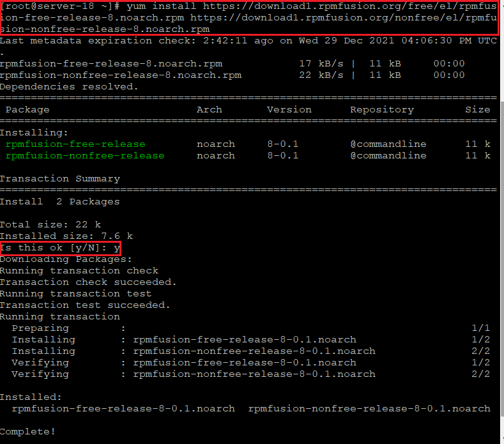504x444 pixels.
Task: Click '@commandline' in the rpmfusion-nonfree-release row
Action: 388,156
